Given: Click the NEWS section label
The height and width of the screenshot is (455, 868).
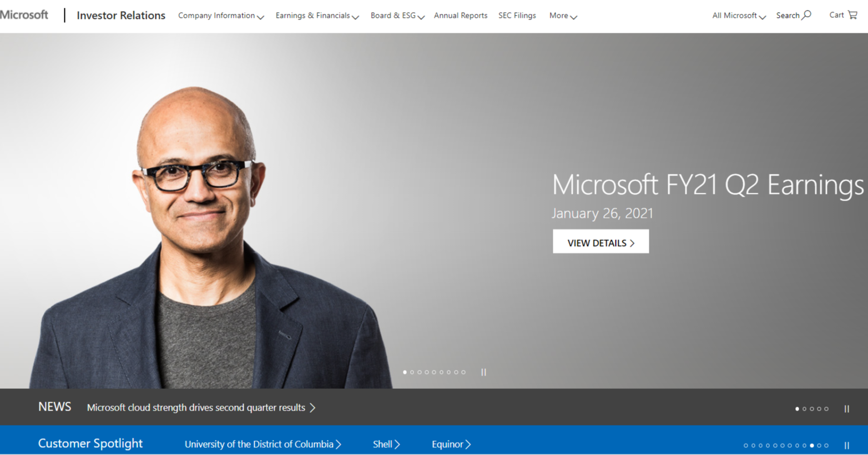Looking at the screenshot, I should click(54, 407).
